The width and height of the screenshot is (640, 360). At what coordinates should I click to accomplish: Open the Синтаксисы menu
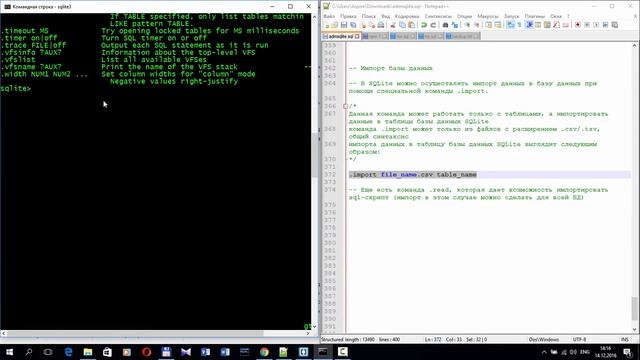click(438, 16)
